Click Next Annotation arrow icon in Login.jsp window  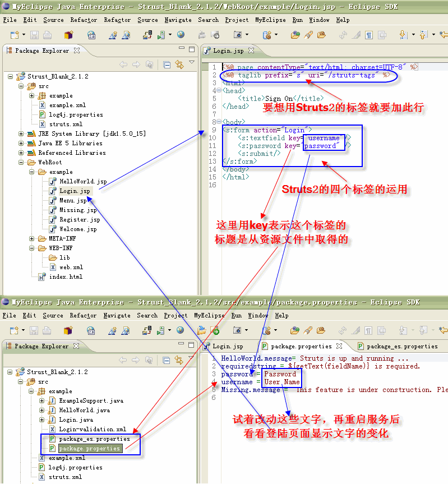point(403,35)
